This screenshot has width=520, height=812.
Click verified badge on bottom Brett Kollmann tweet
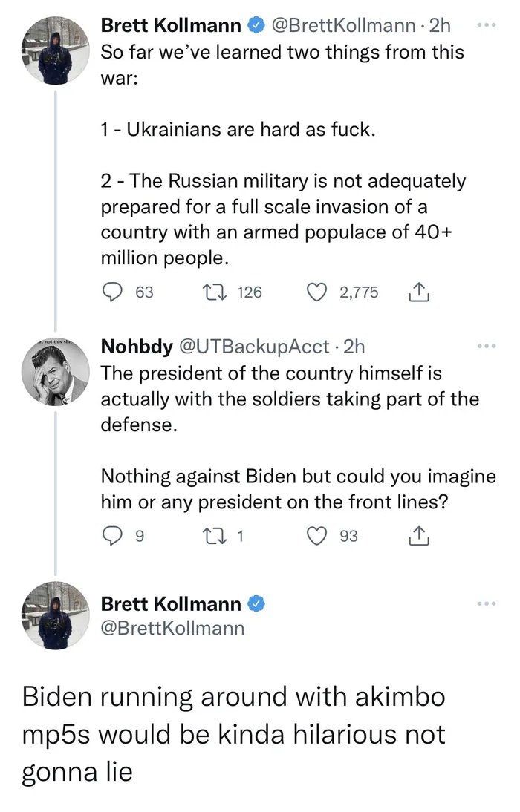pos(255,603)
